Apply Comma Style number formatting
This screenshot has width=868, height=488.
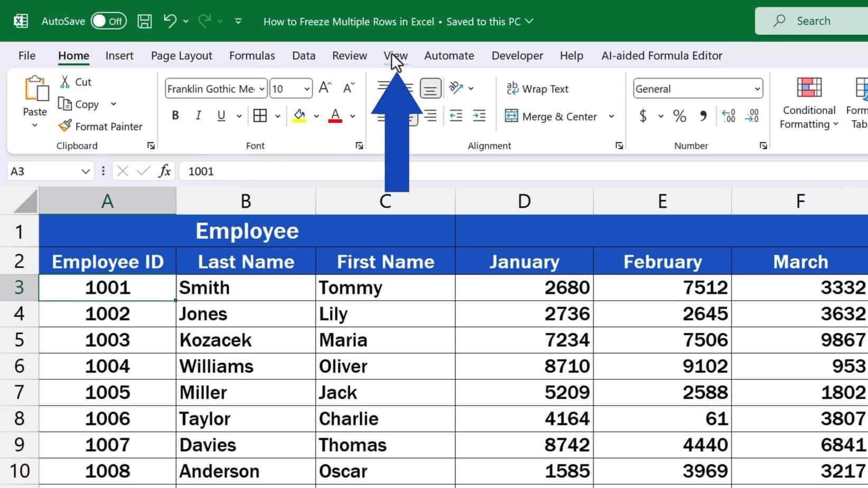click(703, 116)
